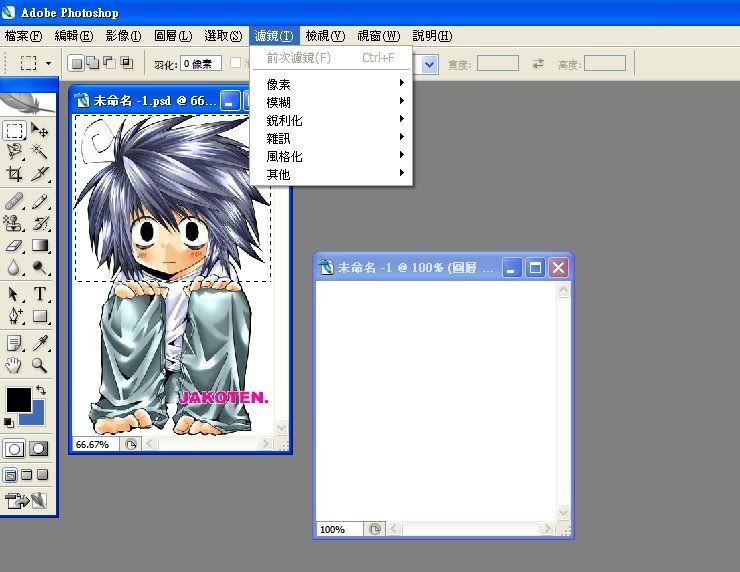Open the 視窗(W) menu
Viewport: 740px width, 572px height.
point(379,36)
